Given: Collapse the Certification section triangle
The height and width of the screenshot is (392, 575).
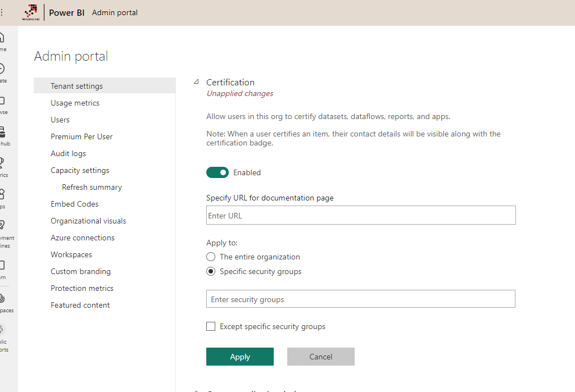Looking at the screenshot, I should tap(196, 82).
